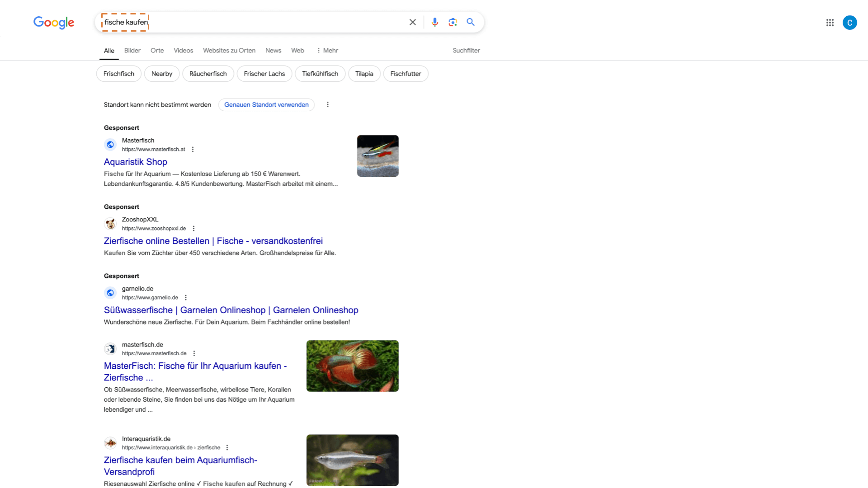
Task: Open the Google apps grid
Action: coord(830,23)
